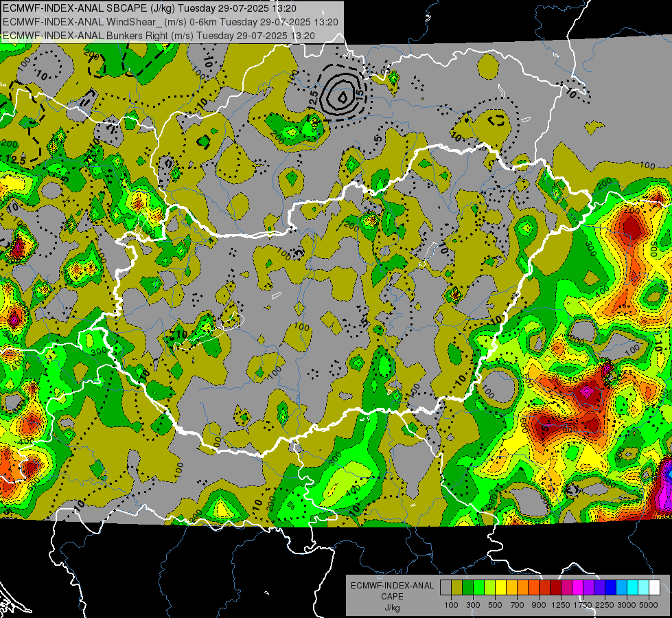Image resolution: width=672 pixels, height=618 pixels.
Task: Pick the deep blue legend swatch
Action: (x=611, y=588)
